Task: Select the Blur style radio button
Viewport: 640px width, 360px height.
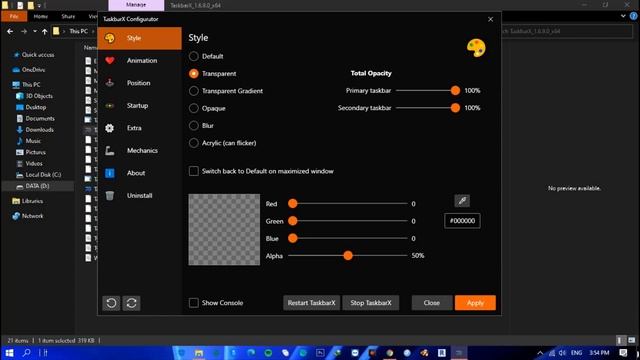Action: coord(193,126)
